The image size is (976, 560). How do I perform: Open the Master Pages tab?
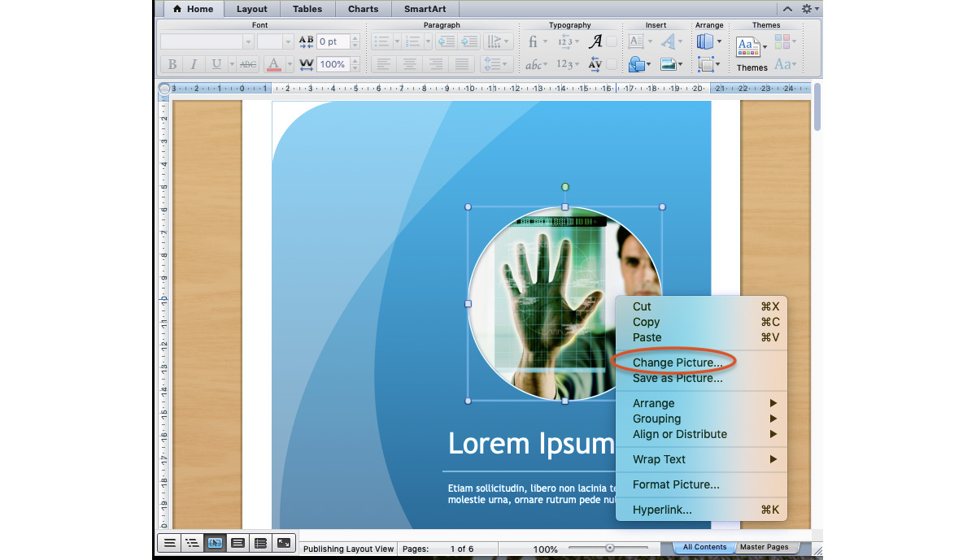pos(764,547)
